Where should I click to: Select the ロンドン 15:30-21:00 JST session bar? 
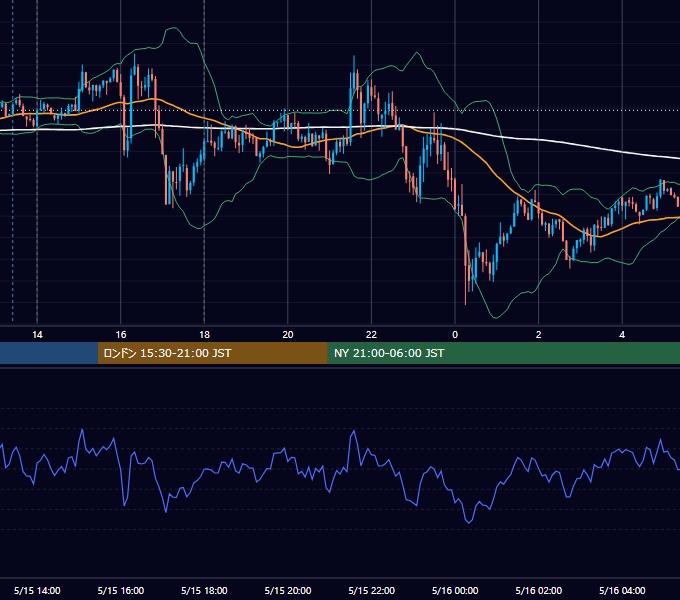coord(212,353)
